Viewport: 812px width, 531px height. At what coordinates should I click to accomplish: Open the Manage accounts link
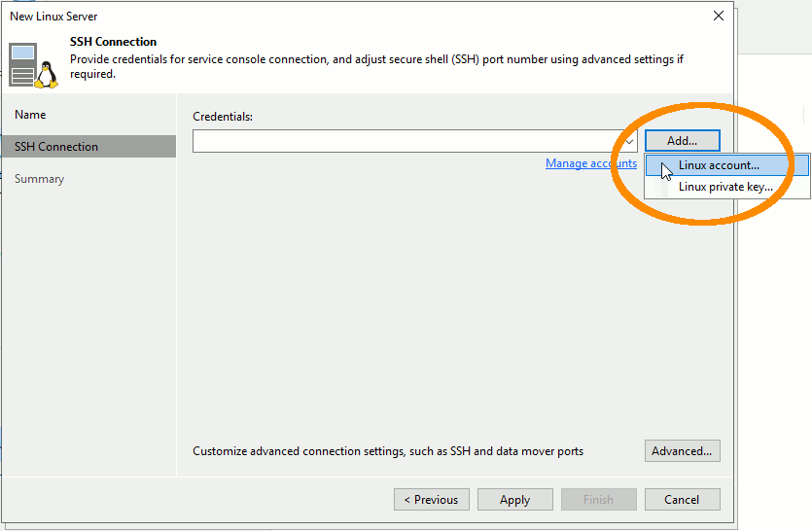[590, 163]
